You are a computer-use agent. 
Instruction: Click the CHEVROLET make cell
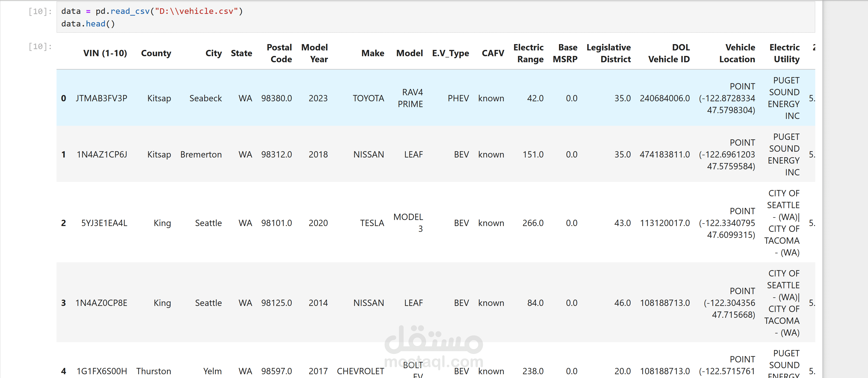click(x=360, y=371)
